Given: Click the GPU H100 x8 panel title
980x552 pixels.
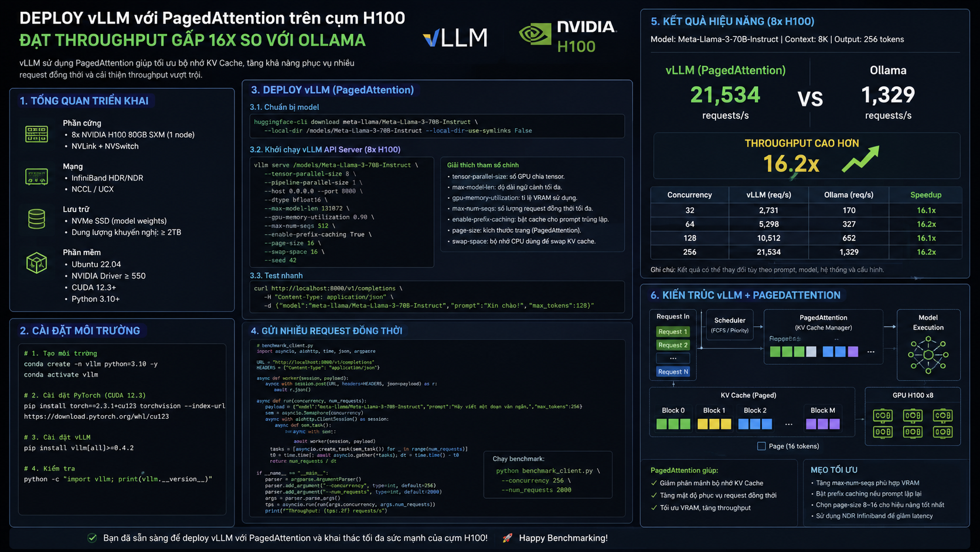Looking at the screenshot, I should 913,395.
